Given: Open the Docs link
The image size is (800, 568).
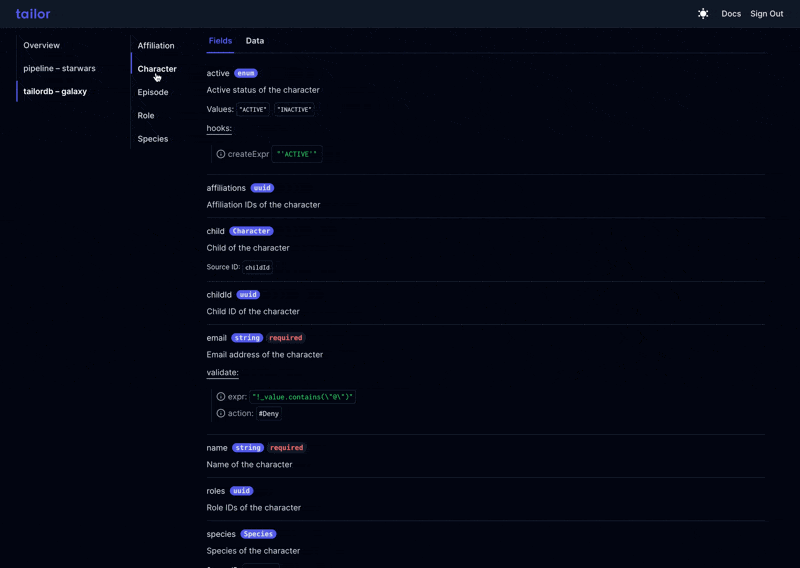Looking at the screenshot, I should pos(731,14).
